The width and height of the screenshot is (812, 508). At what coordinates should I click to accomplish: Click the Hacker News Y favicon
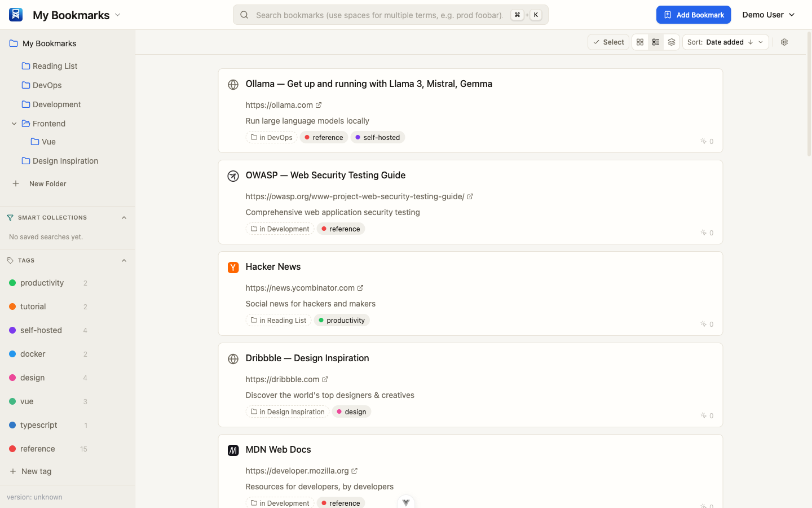point(233,268)
